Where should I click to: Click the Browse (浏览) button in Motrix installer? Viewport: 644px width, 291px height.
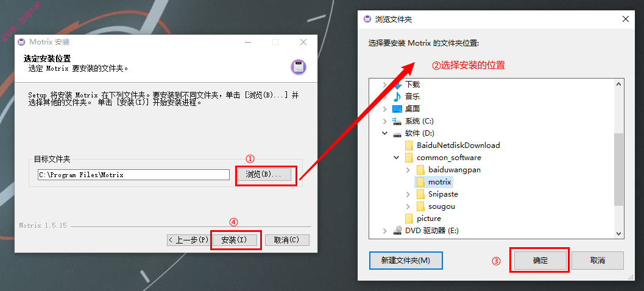coord(264,175)
